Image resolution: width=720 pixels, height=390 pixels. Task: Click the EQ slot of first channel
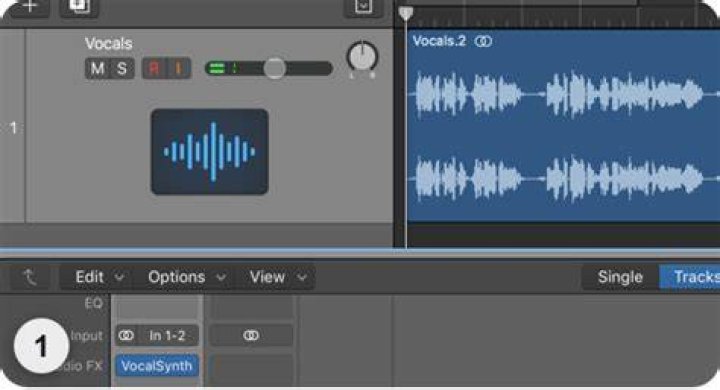(157, 306)
